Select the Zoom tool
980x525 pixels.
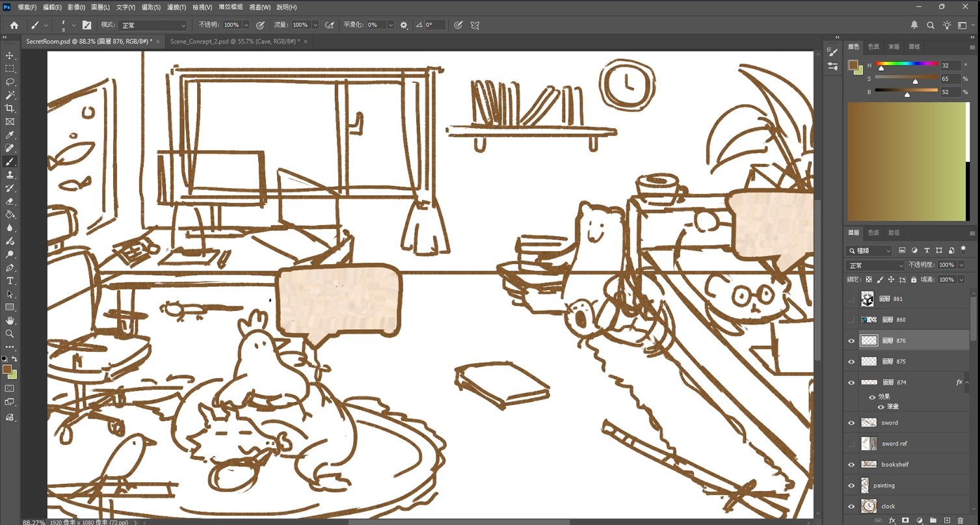coord(10,334)
